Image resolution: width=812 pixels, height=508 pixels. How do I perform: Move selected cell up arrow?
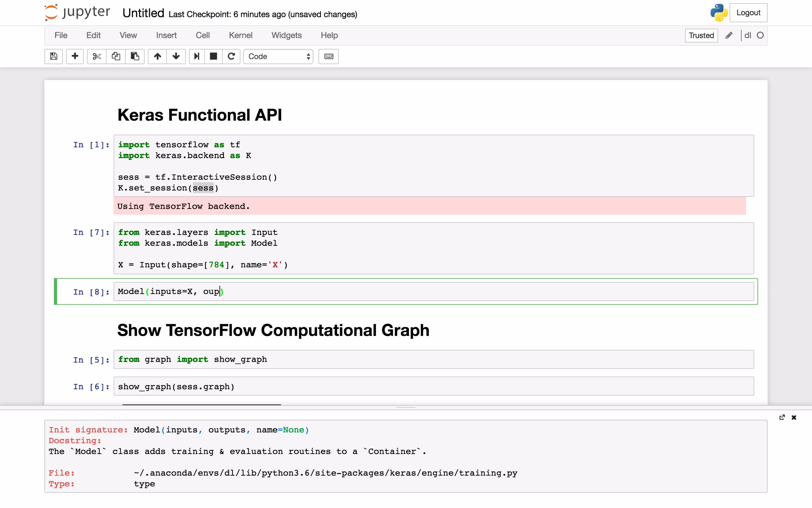[157, 57]
